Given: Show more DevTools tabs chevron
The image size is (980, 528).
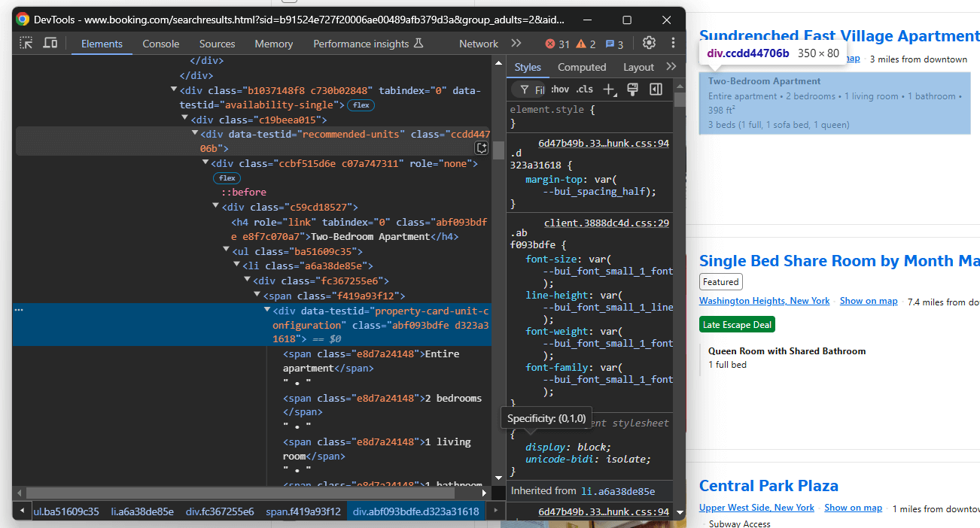Looking at the screenshot, I should click(x=516, y=44).
